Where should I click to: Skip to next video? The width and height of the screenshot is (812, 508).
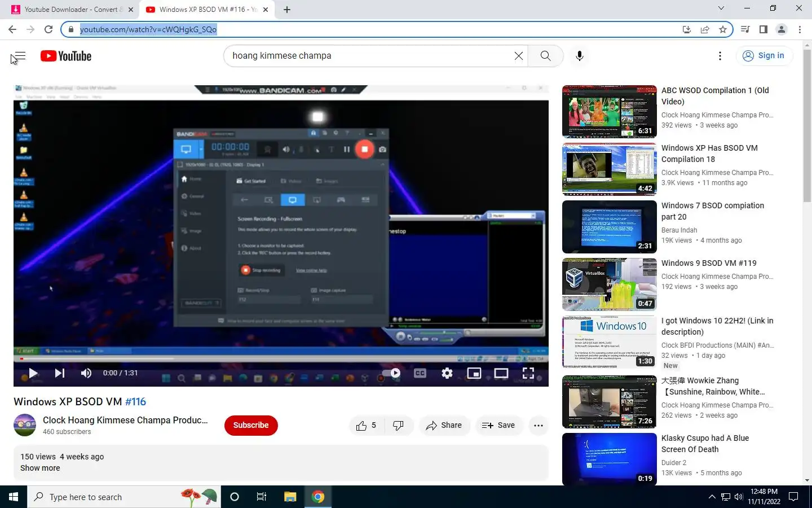click(59, 373)
